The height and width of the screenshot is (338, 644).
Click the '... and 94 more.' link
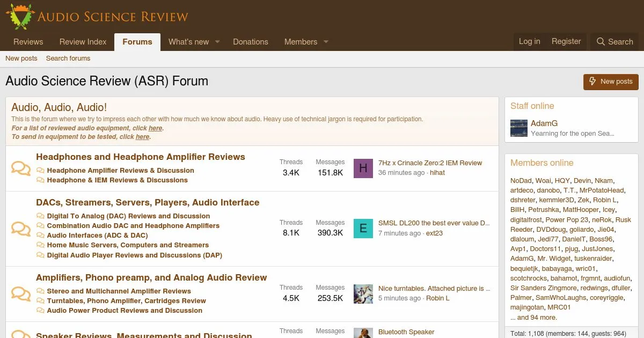[x=534, y=317]
